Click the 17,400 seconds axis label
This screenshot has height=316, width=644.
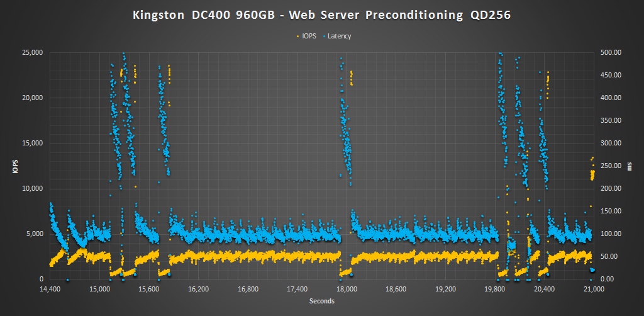point(297,288)
